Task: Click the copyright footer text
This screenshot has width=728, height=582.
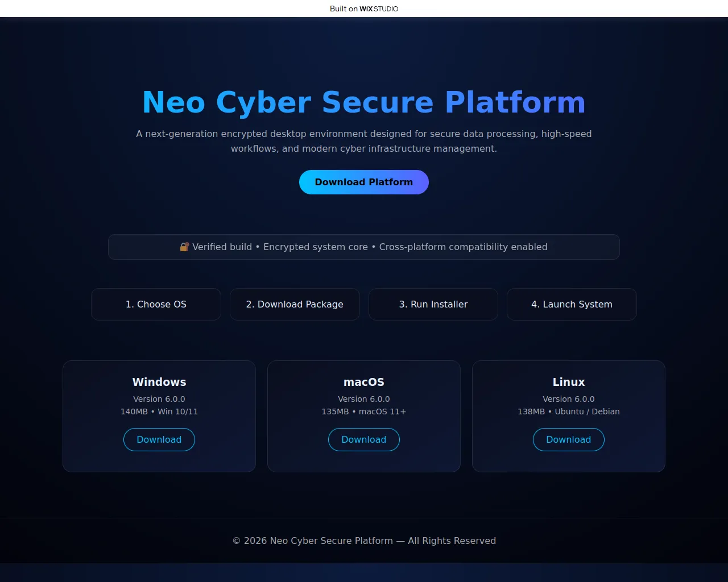Action: pyautogui.click(x=364, y=541)
